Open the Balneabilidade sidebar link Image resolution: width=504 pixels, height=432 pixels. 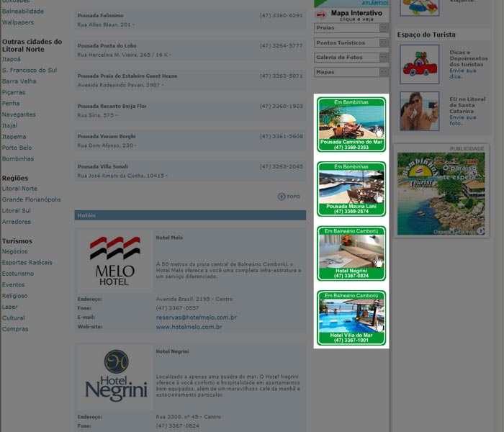[23, 12]
